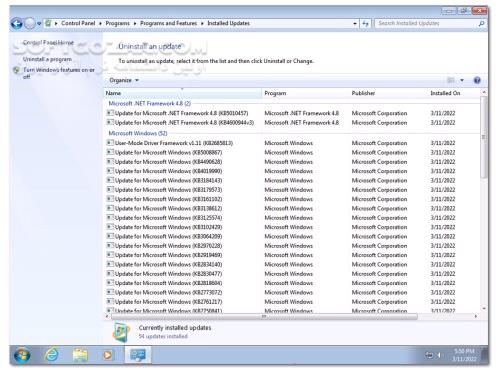Launch Internet Explorer from the taskbar
Viewport: 499px width, 372px height.
[x=52, y=355]
